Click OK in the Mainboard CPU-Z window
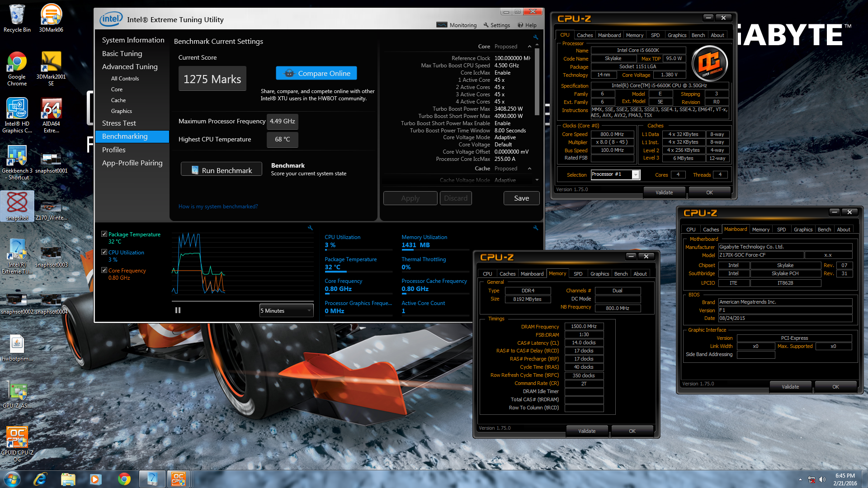 coord(835,387)
